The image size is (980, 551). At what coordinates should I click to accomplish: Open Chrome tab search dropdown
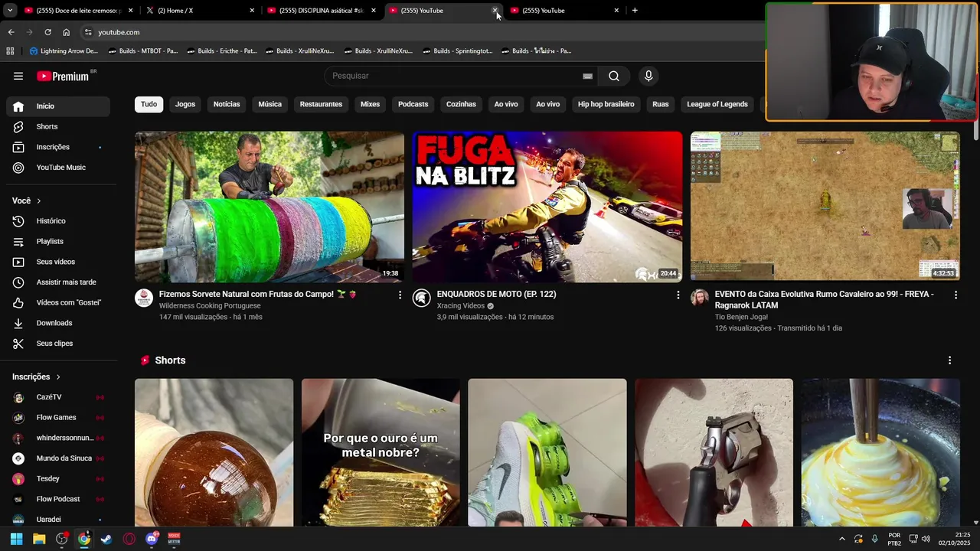pyautogui.click(x=10, y=11)
